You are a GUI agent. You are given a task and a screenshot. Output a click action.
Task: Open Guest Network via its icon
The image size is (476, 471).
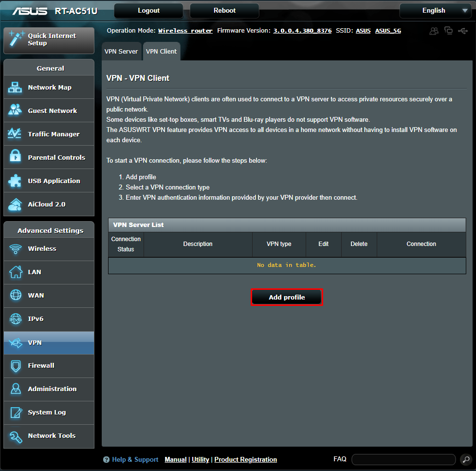coord(15,111)
